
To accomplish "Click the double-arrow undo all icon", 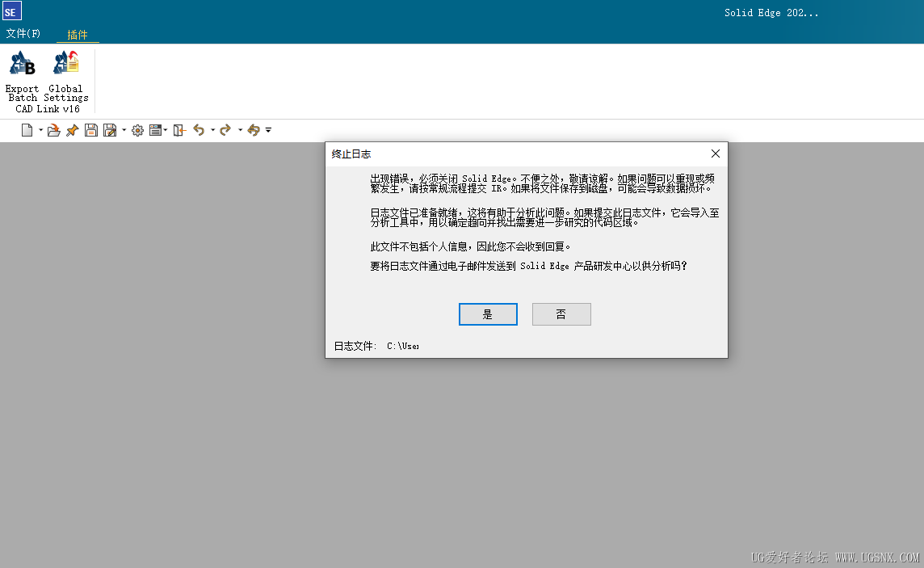I will [254, 130].
